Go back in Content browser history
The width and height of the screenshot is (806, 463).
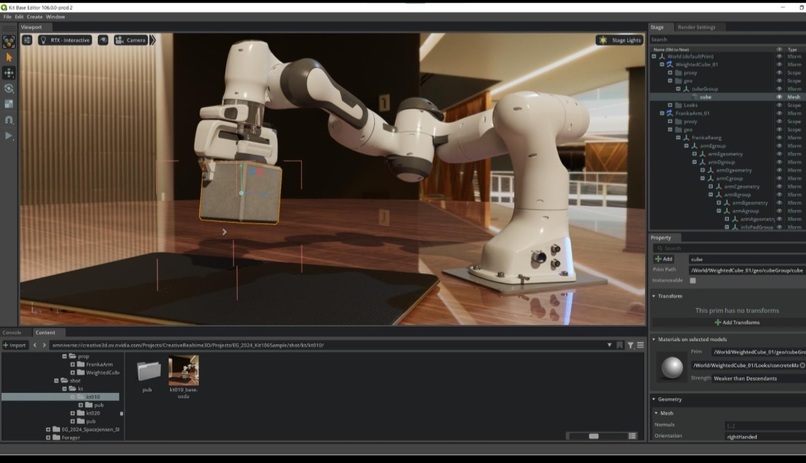point(35,345)
